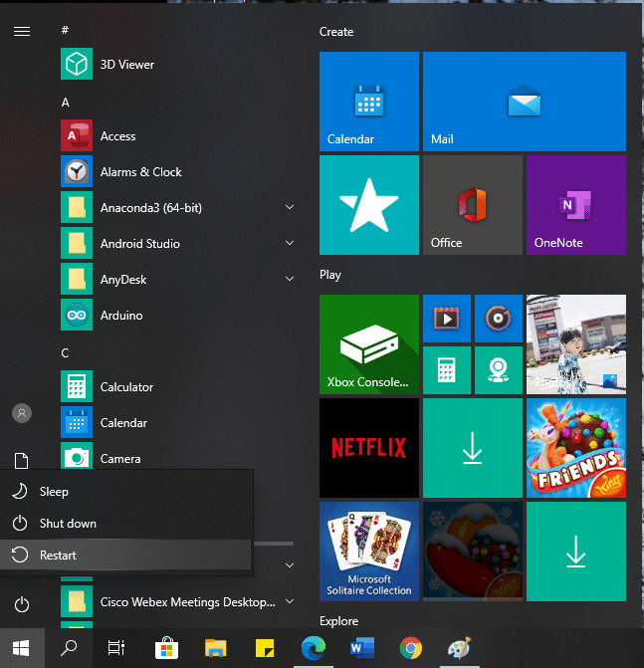This screenshot has height=668, width=644.
Task: Open the Mail tile
Action: click(525, 102)
